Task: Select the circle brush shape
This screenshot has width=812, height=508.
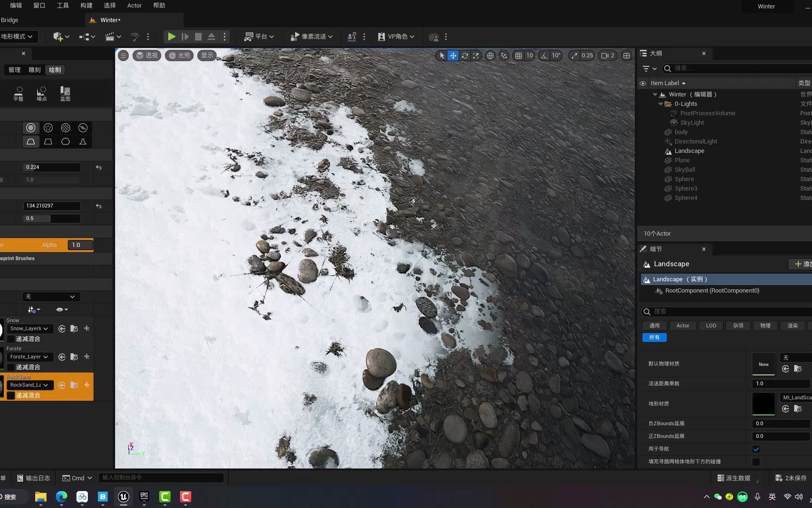Action: (x=31, y=127)
